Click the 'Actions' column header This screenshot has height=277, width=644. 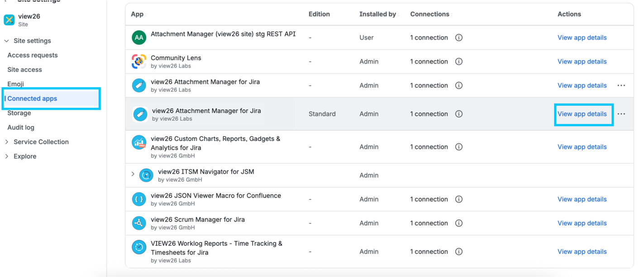pos(569,14)
